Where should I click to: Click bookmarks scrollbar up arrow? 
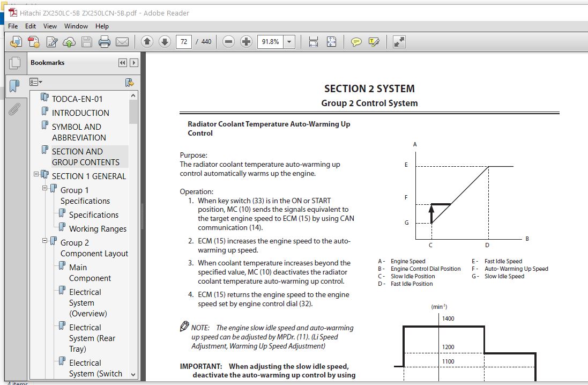pyautogui.click(x=133, y=95)
